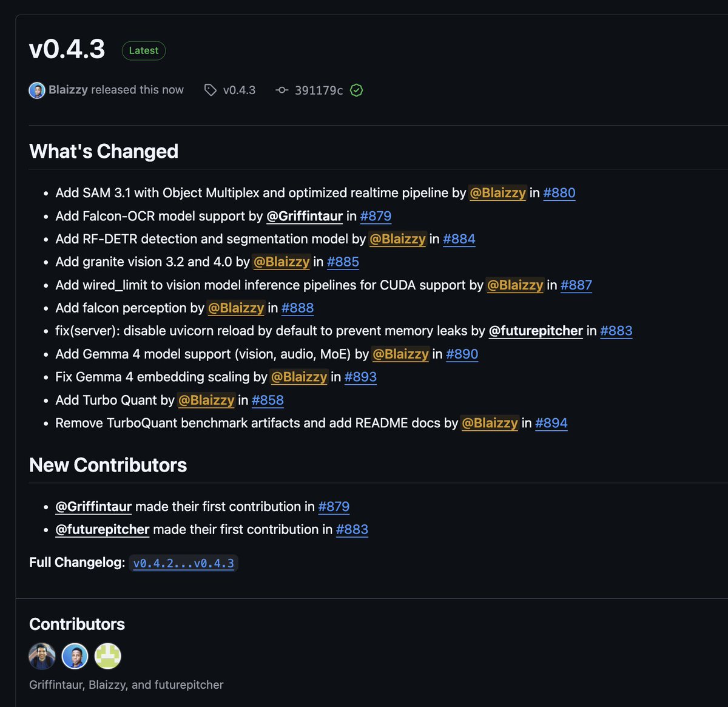Click Blaizzy's avatar in Contributors section
The height and width of the screenshot is (707, 728).
click(75, 656)
